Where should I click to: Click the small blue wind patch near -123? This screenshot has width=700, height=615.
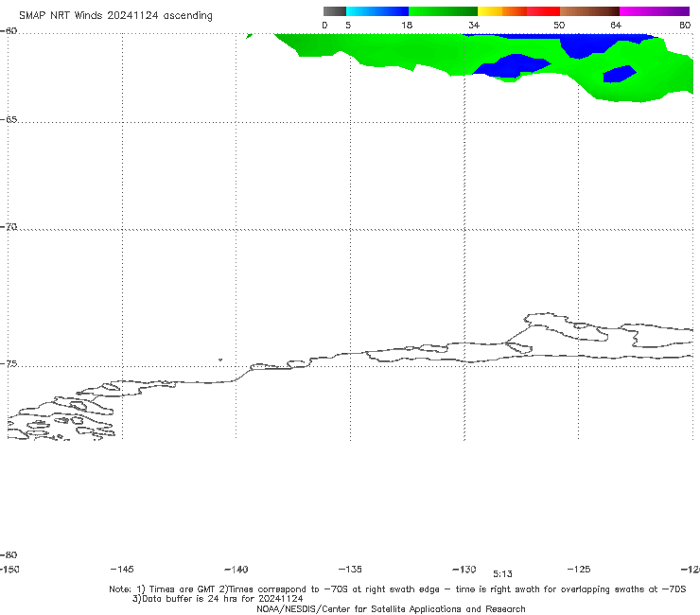point(620,74)
